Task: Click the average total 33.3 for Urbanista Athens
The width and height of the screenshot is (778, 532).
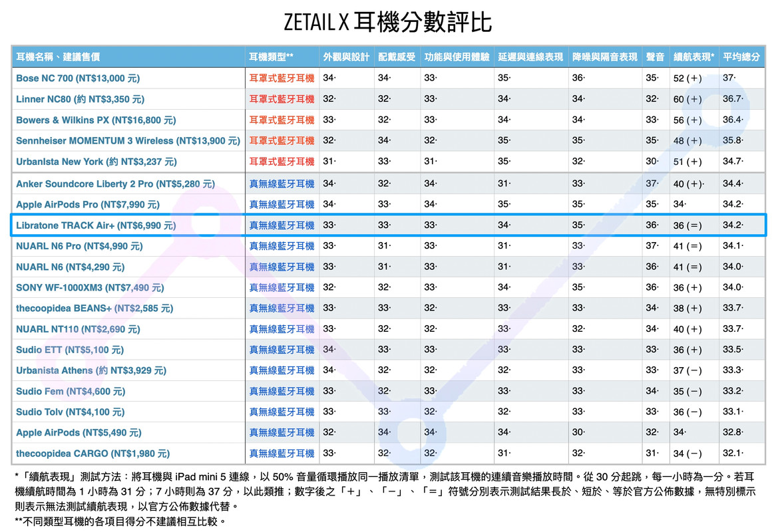Action: point(732,370)
